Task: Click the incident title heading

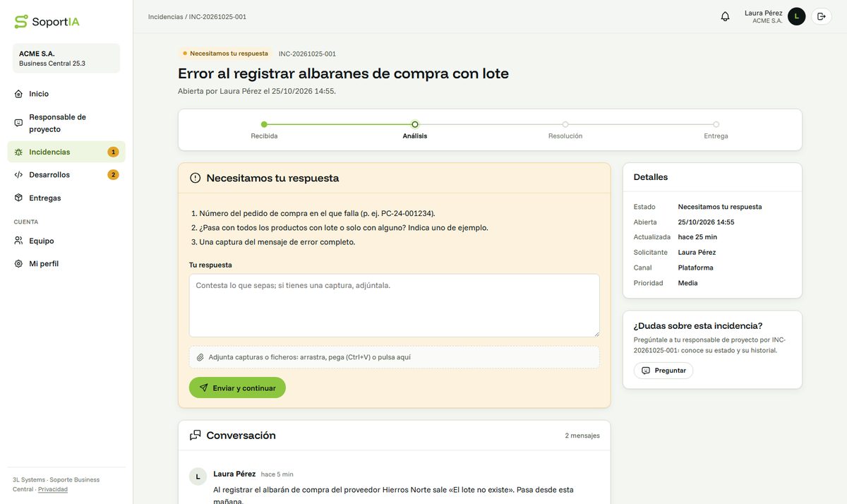Action: (343, 73)
